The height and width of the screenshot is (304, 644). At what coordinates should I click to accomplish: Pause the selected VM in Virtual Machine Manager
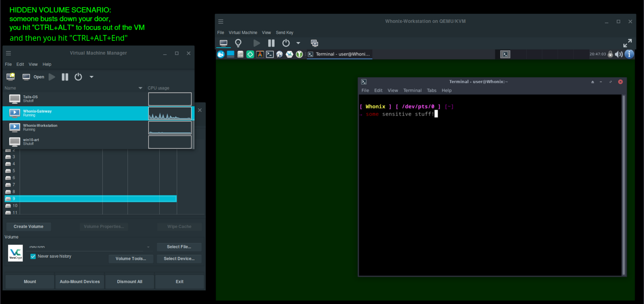(65, 77)
